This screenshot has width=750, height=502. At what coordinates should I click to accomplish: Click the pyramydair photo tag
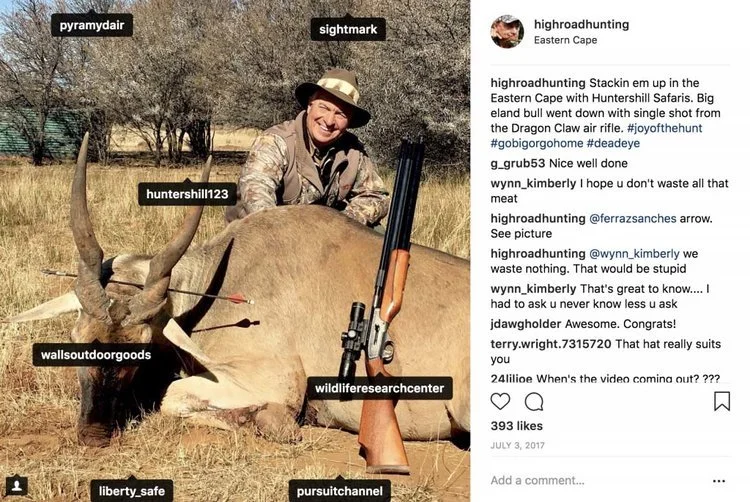coord(92,26)
